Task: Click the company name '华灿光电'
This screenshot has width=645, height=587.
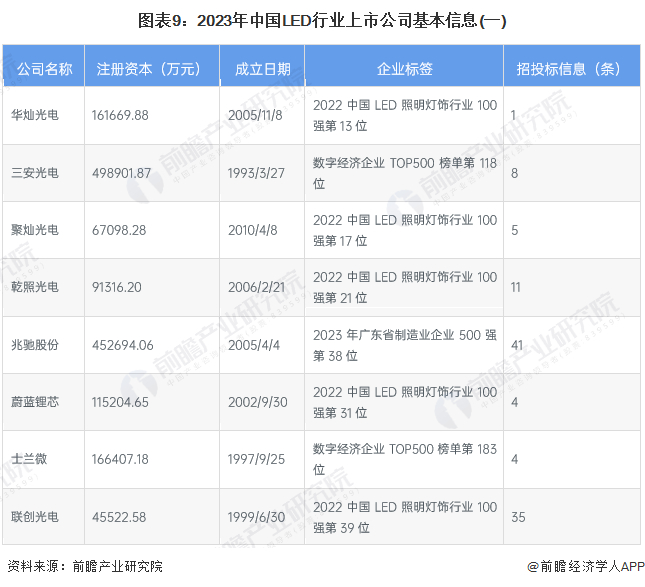Action: (x=35, y=115)
